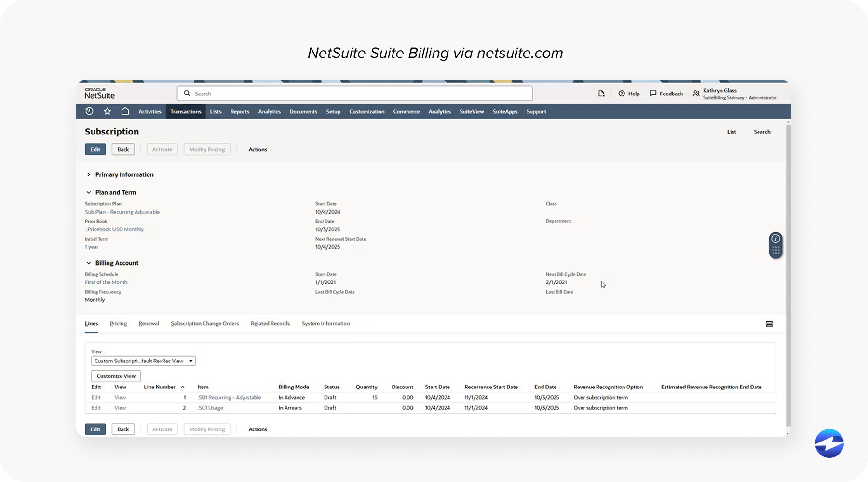The width and height of the screenshot is (868, 482).
Task: Open the Kathryn Glass user role menu
Action: pyautogui.click(x=735, y=94)
